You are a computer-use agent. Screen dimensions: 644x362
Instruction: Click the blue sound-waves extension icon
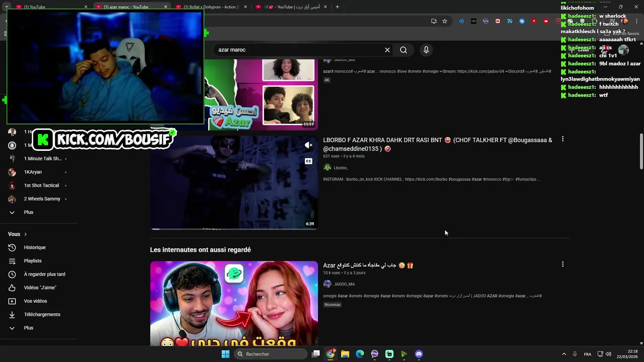[x=461, y=21]
